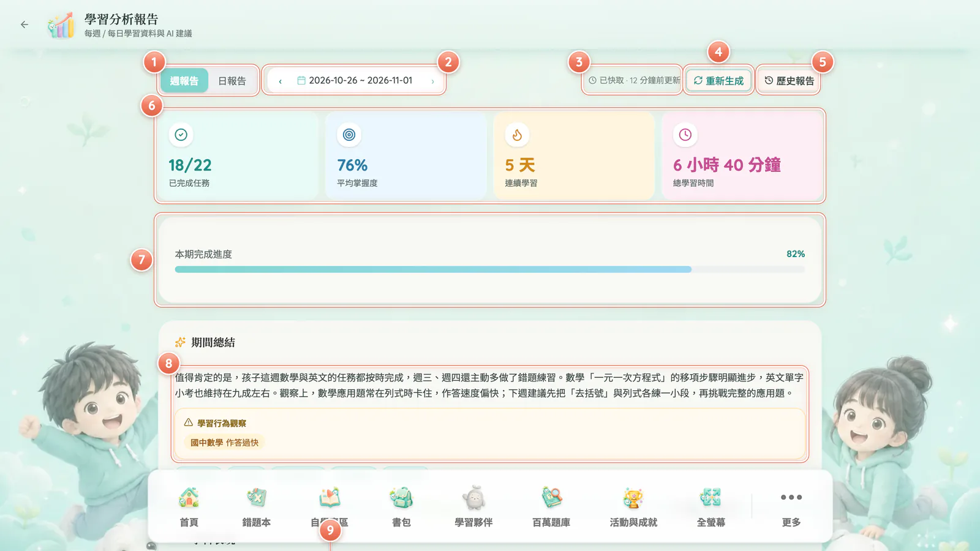Click 76% average mastery value

tap(352, 165)
